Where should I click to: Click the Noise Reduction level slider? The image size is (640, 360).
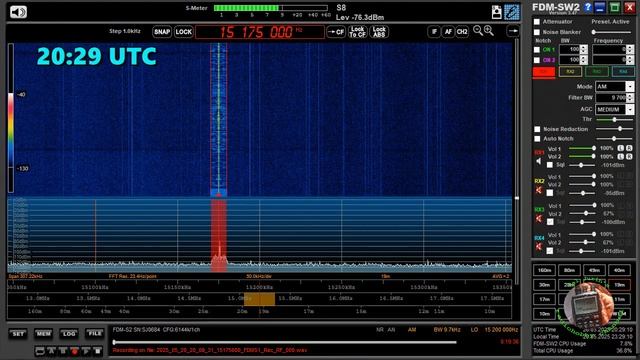tap(614, 129)
